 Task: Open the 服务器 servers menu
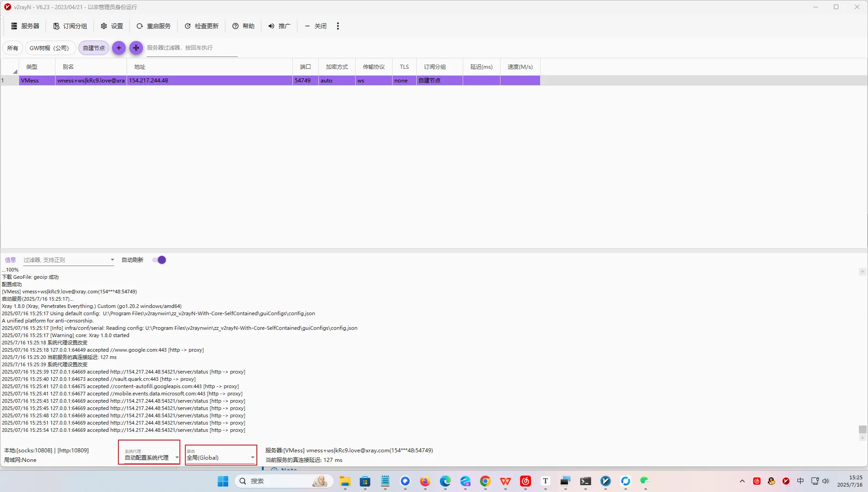pos(26,26)
